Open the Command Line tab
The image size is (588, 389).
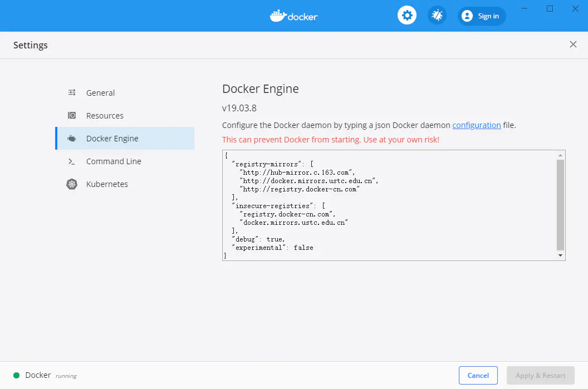(125, 161)
